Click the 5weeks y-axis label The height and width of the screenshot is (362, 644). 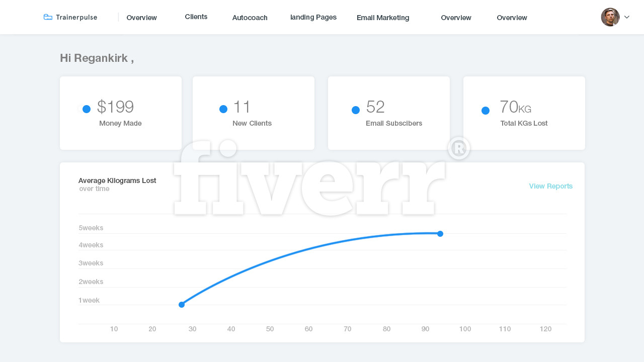91,228
